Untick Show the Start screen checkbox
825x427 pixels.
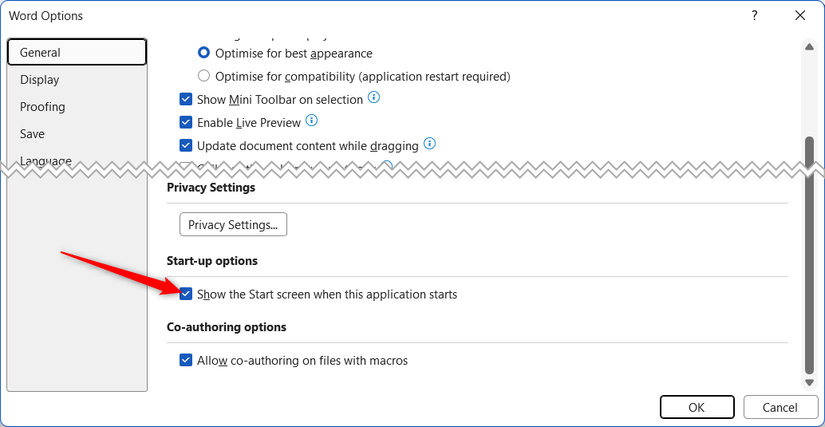tap(186, 294)
